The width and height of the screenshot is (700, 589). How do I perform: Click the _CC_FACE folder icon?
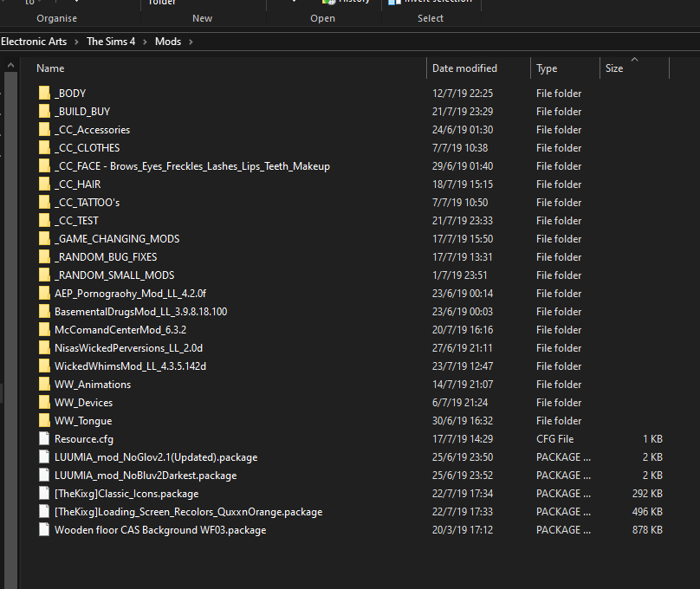[44, 166]
